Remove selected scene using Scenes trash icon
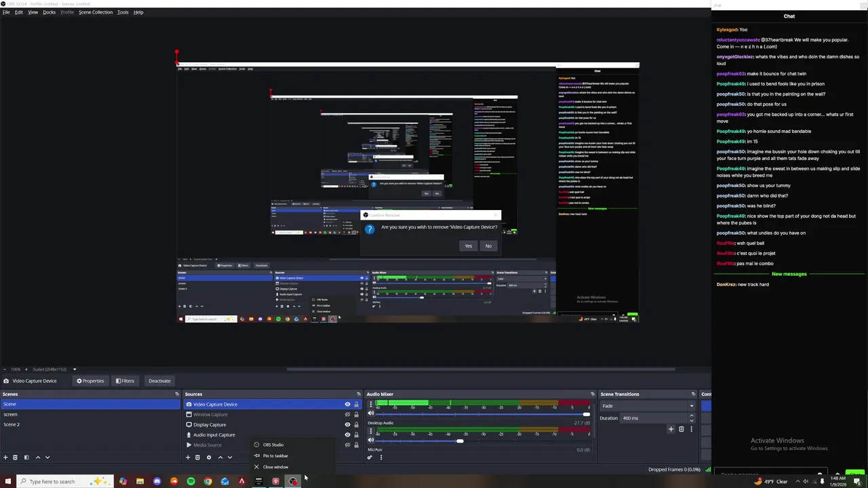This screenshot has width=868, height=488. pyautogui.click(x=15, y=457)
